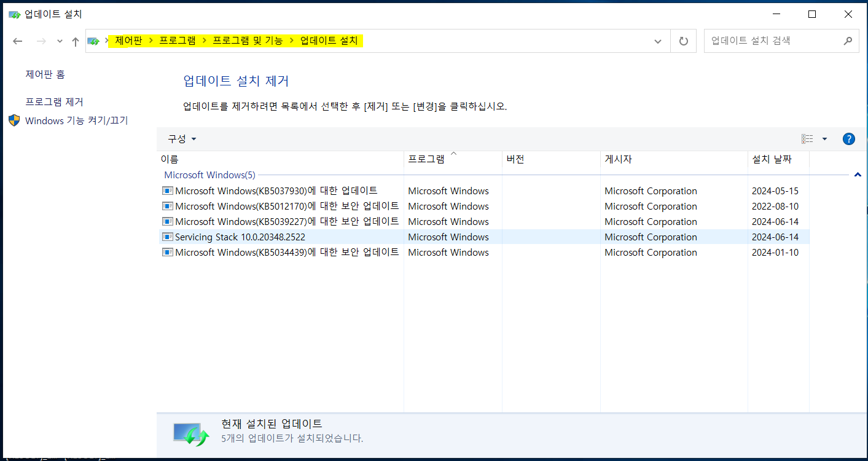Click the search magnifier icon
This screenshot has width=868, height=461.
pyautogui.click(x=848, y=41)
